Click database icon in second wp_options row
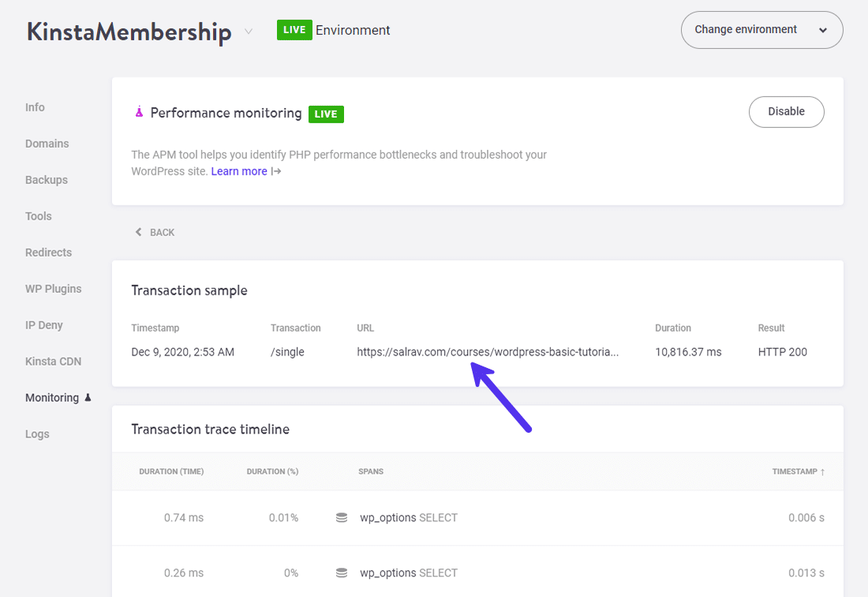Image resolution: width=868 pixels, height=597 pixels. pos(342,573)
